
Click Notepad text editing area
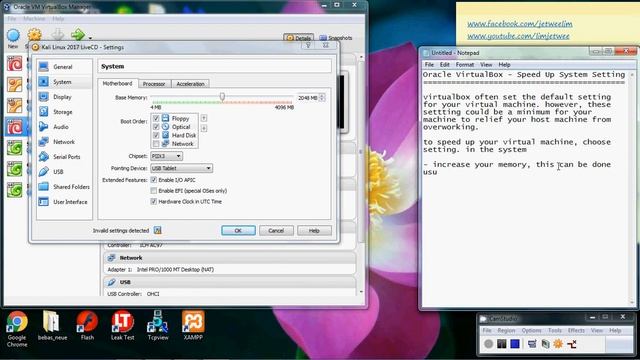526,188
